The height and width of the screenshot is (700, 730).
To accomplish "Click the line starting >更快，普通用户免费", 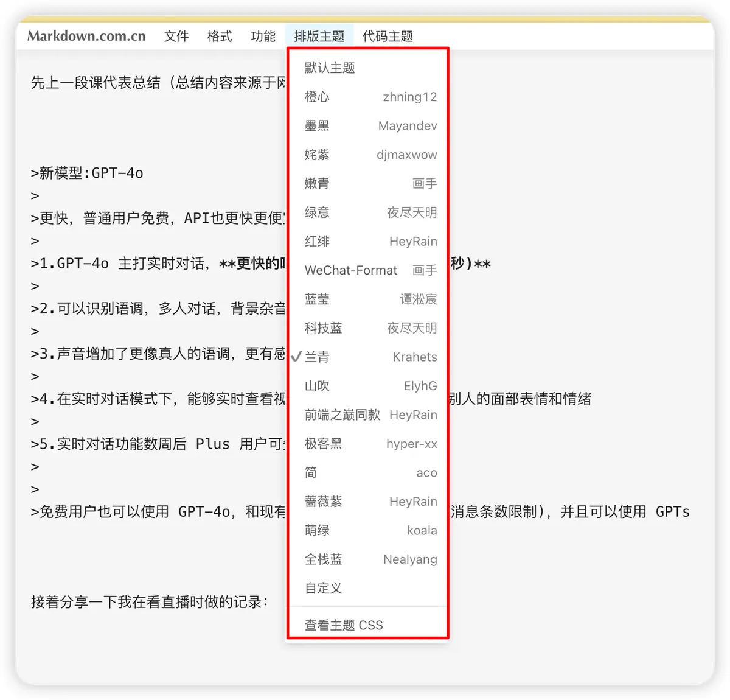I will tap(158, 218).
